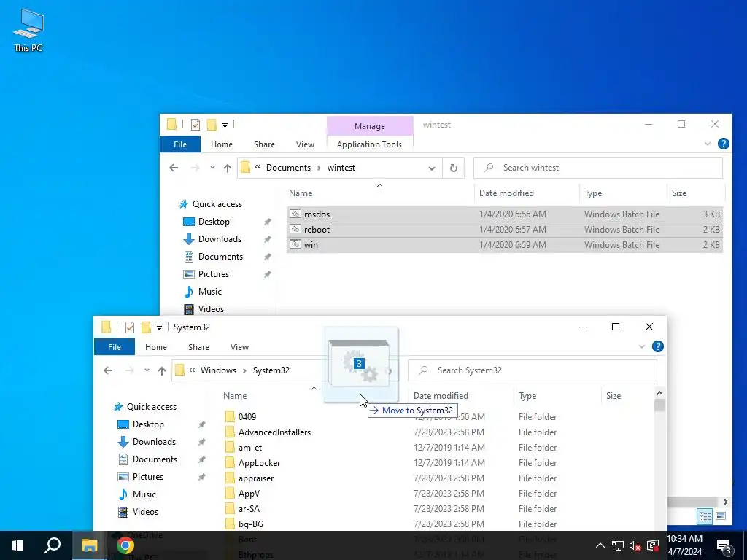The image size is (747, 560).
Task: Click Documents breadcrumb in wintest address bar
Action: [x=288, y=168]
